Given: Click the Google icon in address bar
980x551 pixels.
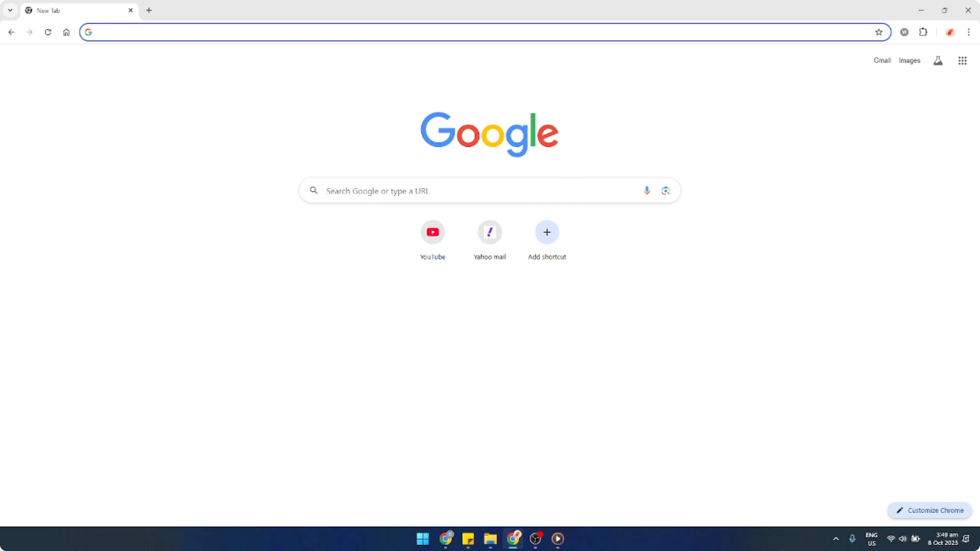Looking at the screenshot, I should point(88,32).
